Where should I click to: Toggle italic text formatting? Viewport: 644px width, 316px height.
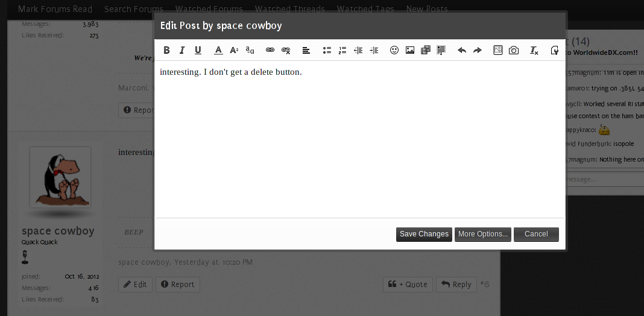click(x=182, y=51)
